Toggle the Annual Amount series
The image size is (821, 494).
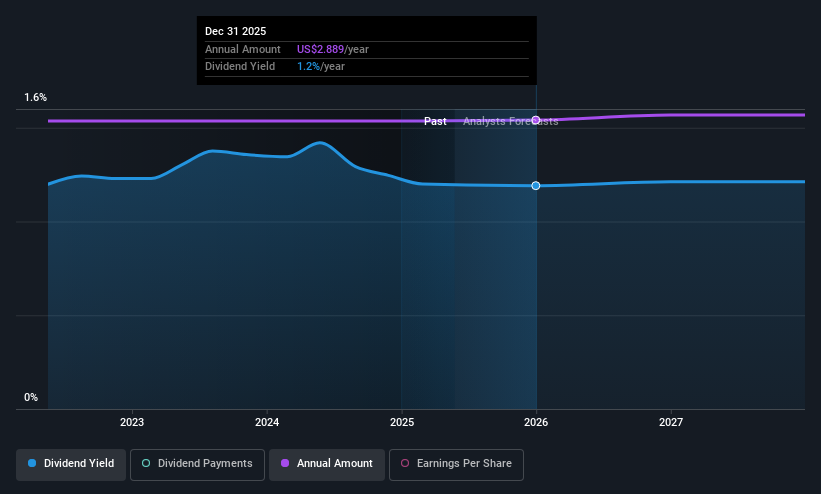coord(327,465)
